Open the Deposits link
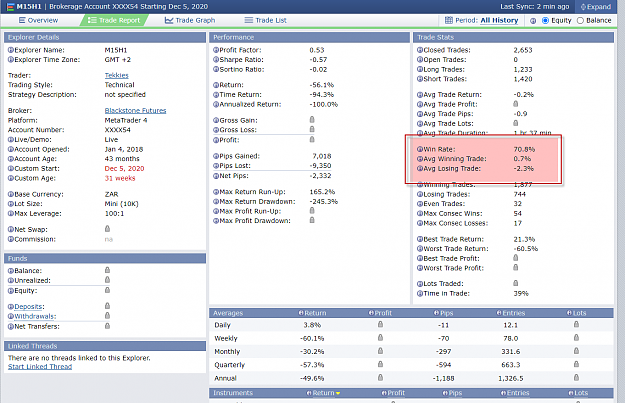The image size is (625, 403). click(28, 307)
